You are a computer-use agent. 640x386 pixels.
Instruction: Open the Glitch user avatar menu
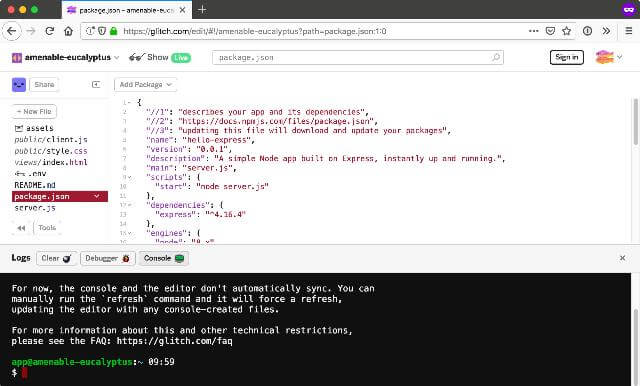pyautogui.click(x=609, y=58)
